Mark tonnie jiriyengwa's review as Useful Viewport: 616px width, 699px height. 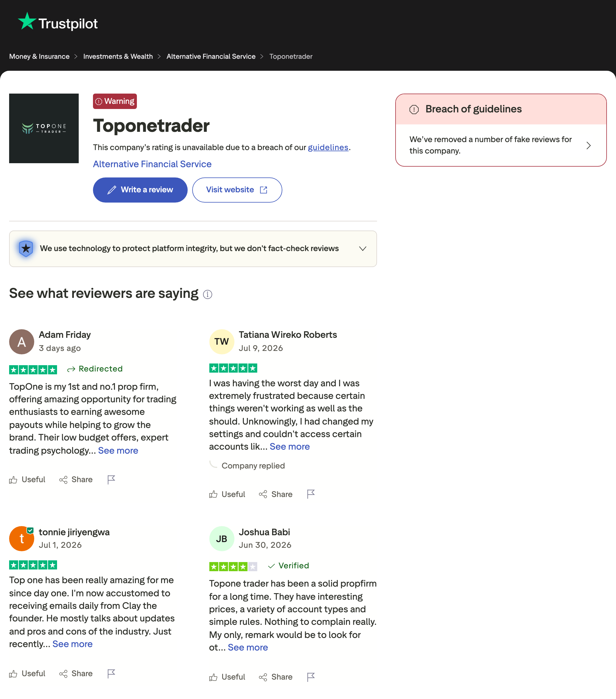pyautogui.click(x=27, y=674)
